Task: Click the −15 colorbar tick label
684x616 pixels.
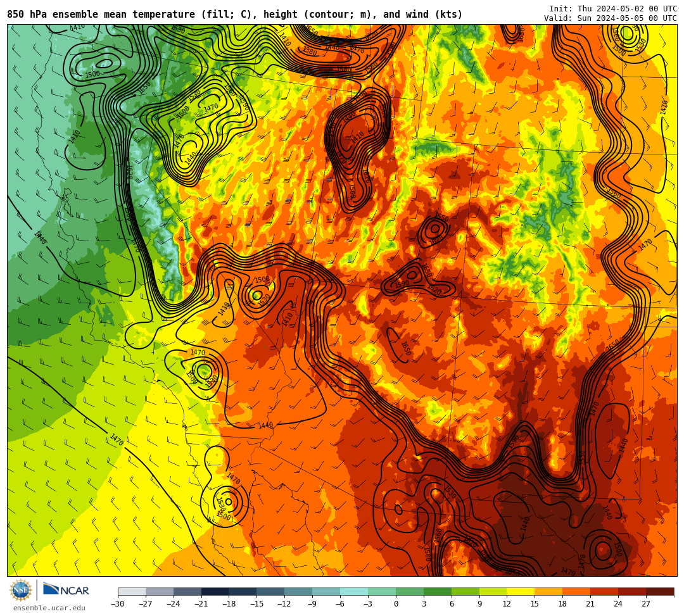Action: (257, 604)
